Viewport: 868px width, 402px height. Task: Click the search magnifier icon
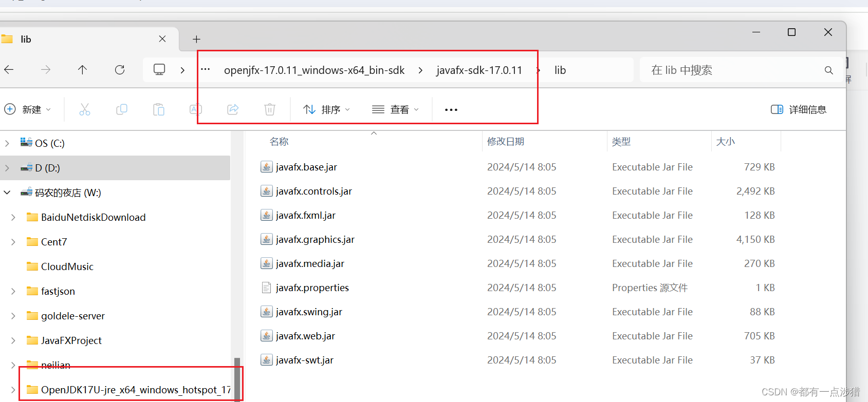coord(828,70)
